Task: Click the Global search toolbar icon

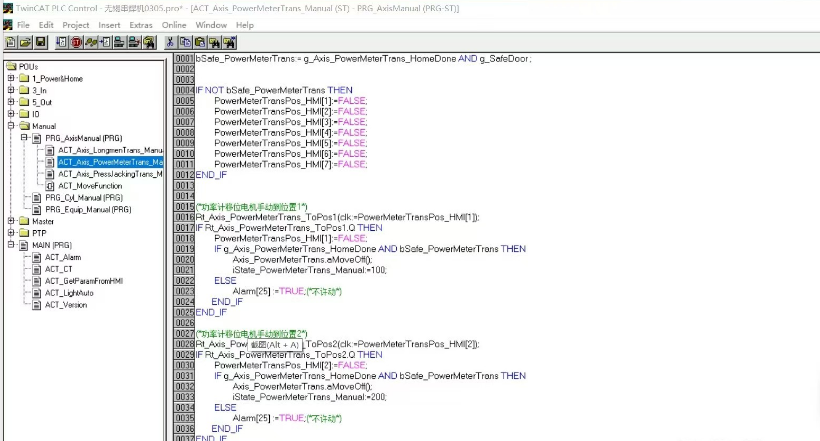Action: click(149, 42)
